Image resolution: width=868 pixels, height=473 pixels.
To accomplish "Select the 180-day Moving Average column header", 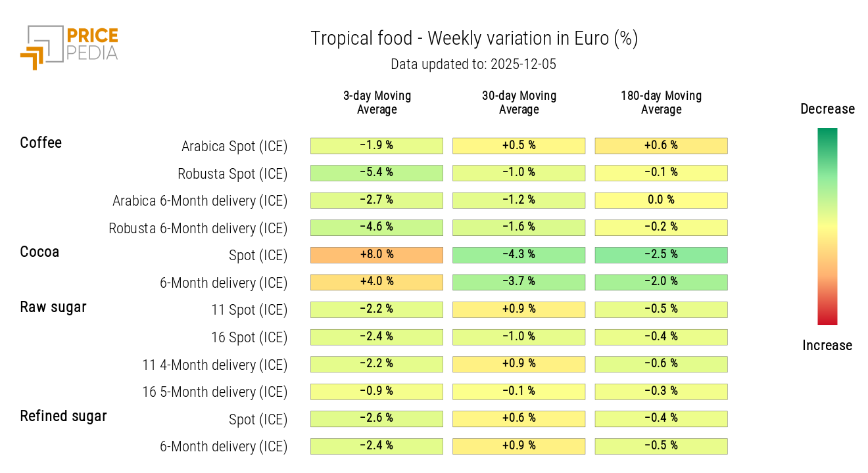I will click(x=661, y=102).
